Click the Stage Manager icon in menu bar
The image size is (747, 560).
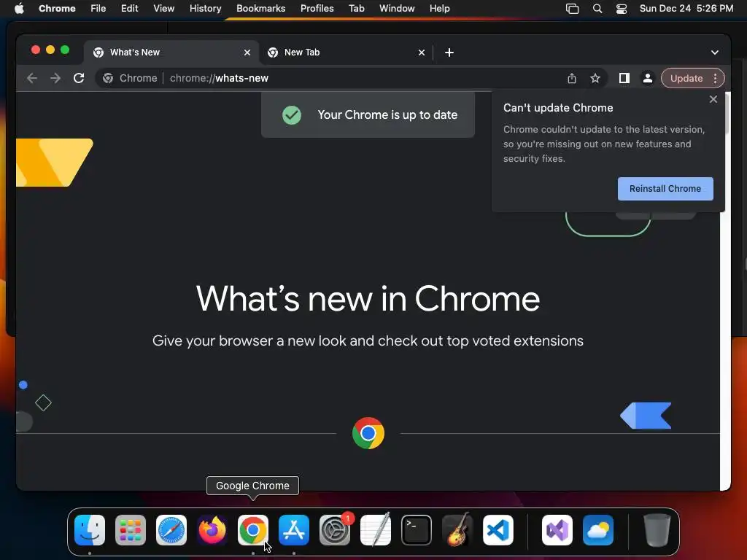572,8
